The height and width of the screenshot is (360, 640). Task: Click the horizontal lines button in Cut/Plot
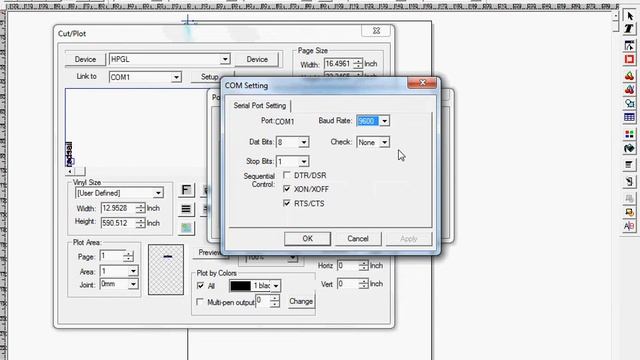tap(186, 209)
